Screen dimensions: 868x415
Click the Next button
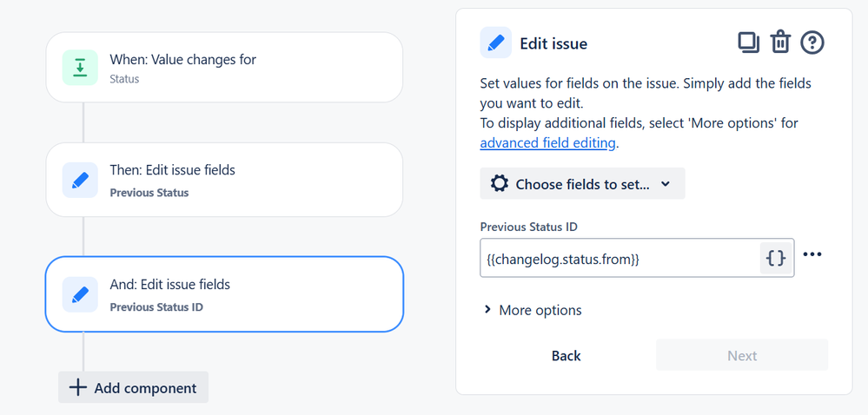tap(741, 355)
